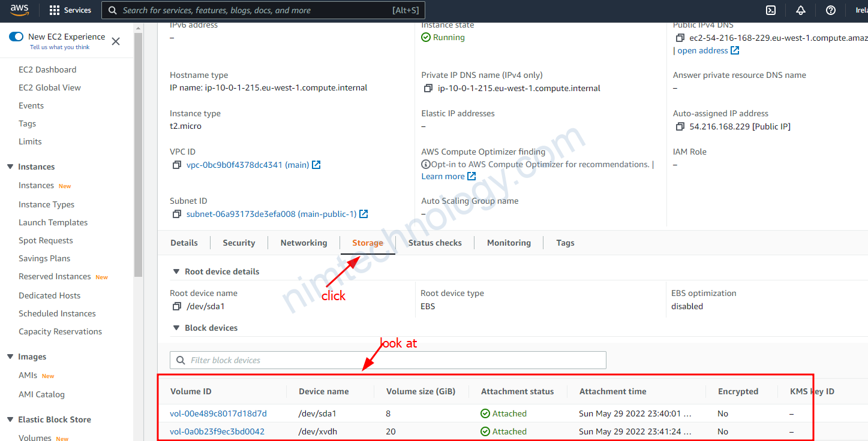Collapse the Root device details section

tap(176, 271)
